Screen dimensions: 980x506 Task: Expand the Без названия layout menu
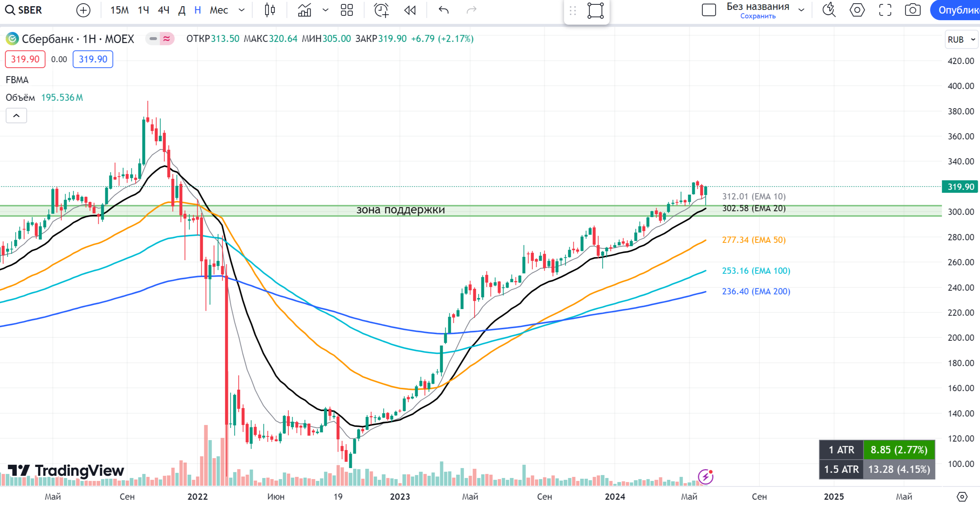(801, 10)
